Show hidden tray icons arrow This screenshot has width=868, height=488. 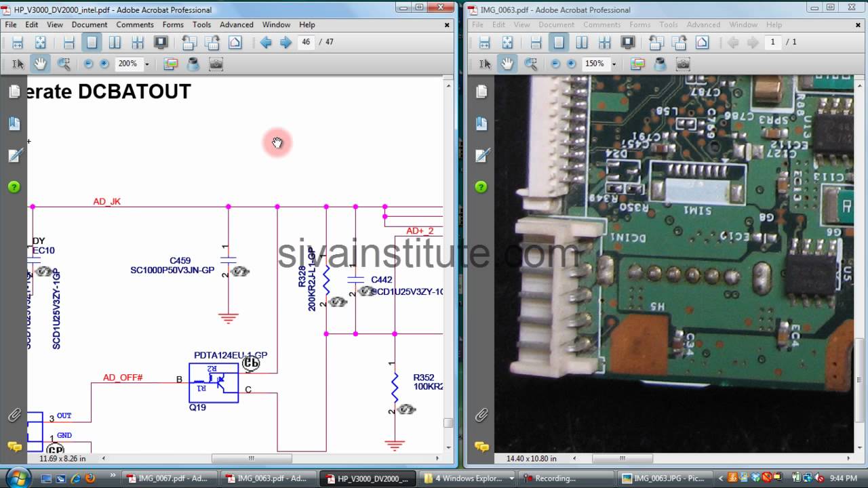point(720,478)
